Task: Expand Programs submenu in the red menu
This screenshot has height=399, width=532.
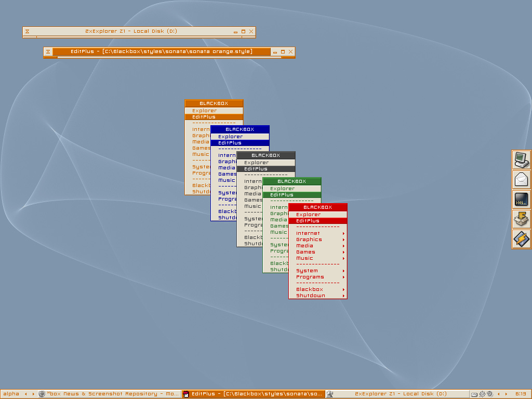Action: [x=317, y=277]
